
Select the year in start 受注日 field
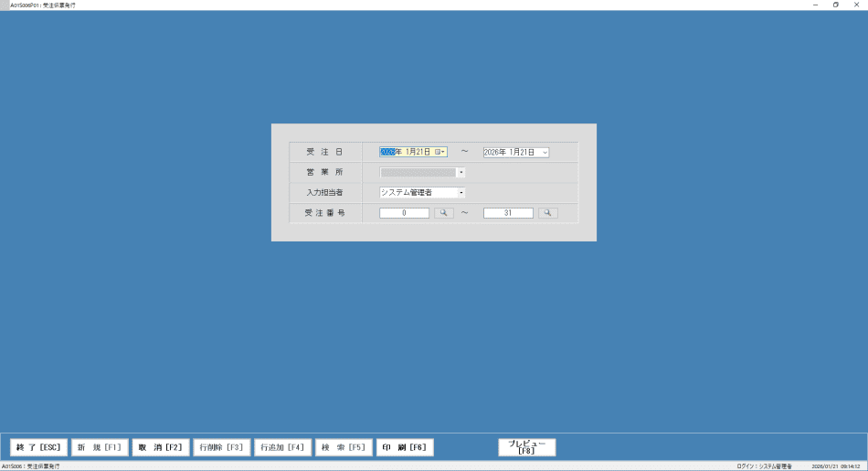[387, 152]
